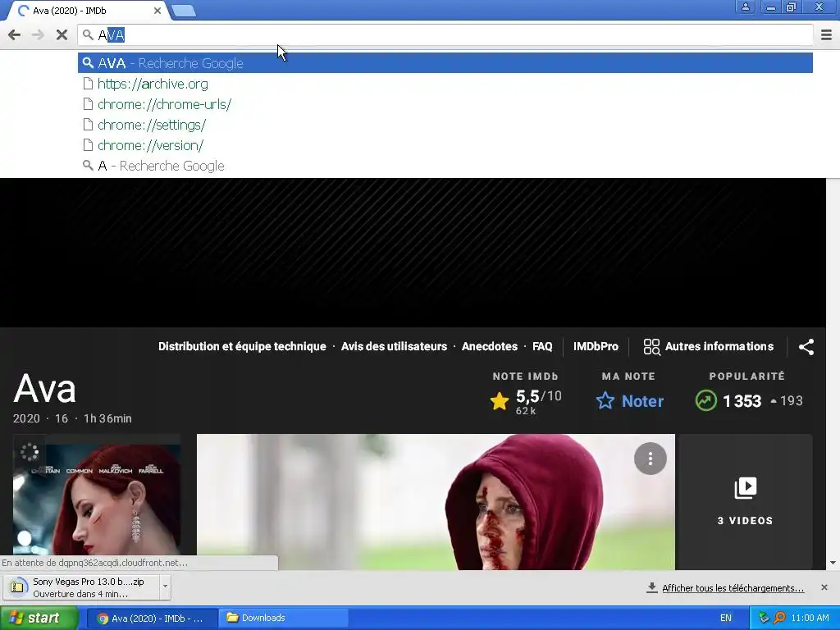
Task: Close the downloads bar
Action: [824, 587]
